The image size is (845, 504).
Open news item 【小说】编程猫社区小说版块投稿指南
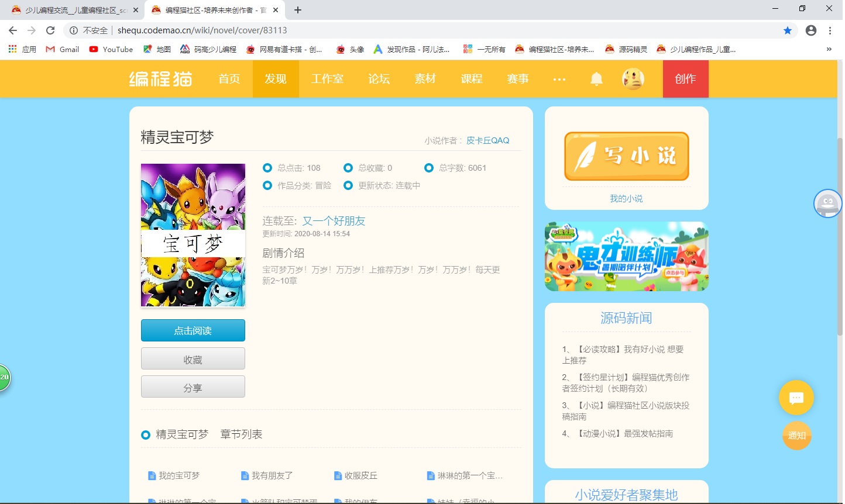pyautogui.click(x=627, y=411)
